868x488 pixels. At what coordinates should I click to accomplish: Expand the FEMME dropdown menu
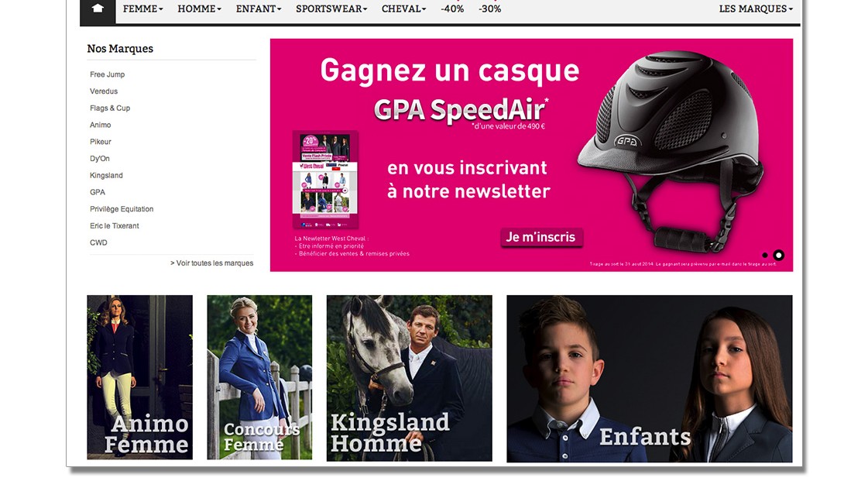click(142, 9)
